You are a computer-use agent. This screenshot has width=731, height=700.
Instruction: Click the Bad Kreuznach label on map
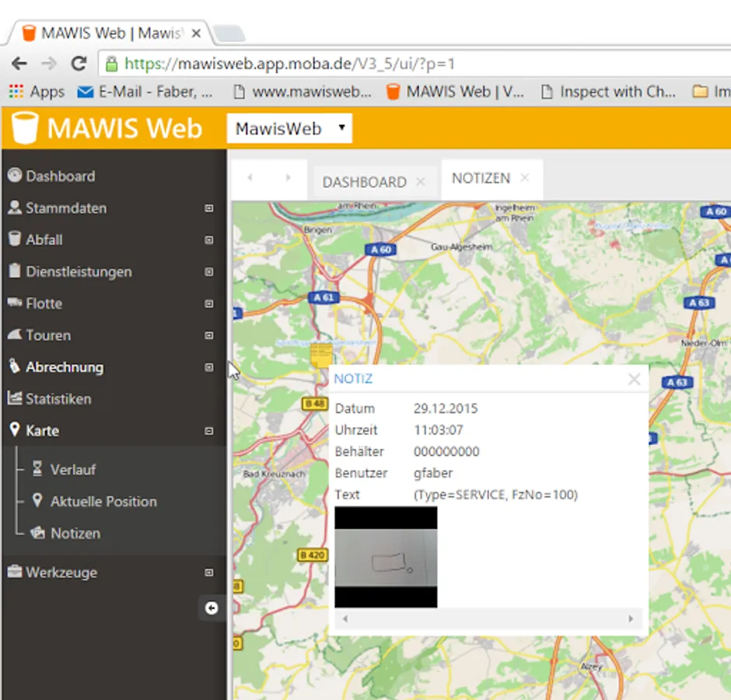(x=274, y=474)
